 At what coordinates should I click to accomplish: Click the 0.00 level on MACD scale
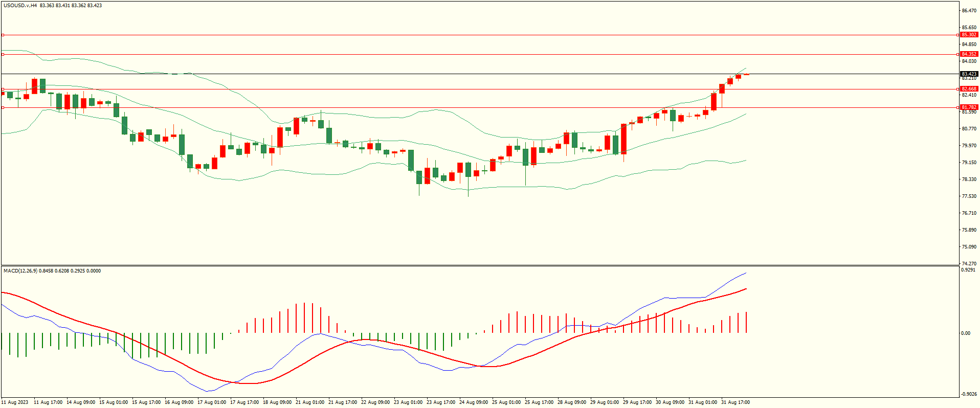tap(965, 333)
